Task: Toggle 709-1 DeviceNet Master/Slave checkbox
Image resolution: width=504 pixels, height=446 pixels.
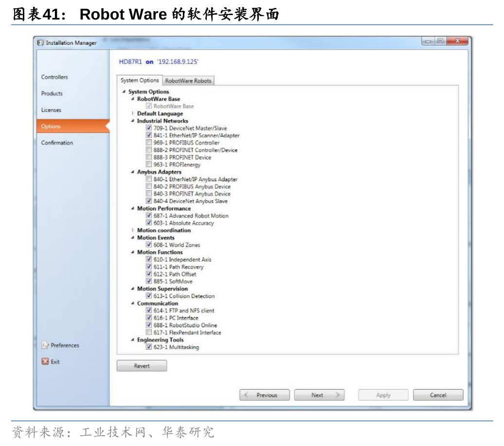Action: 148,128
